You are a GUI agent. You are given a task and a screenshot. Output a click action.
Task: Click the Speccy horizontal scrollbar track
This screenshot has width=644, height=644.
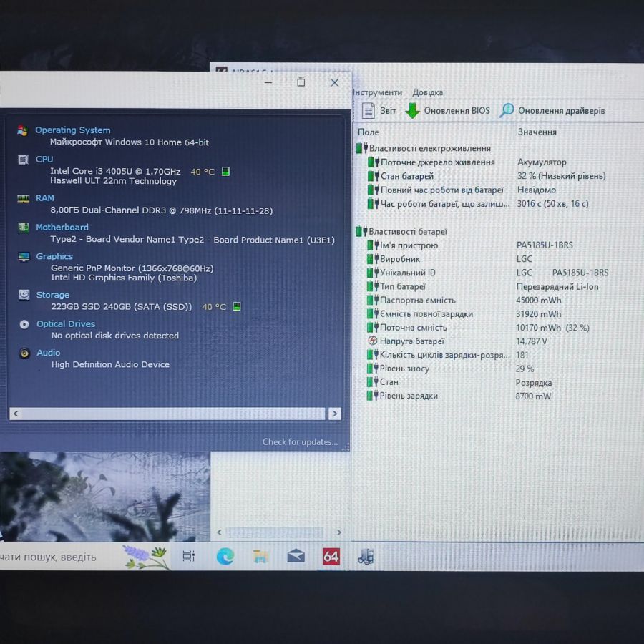[173, 414]
